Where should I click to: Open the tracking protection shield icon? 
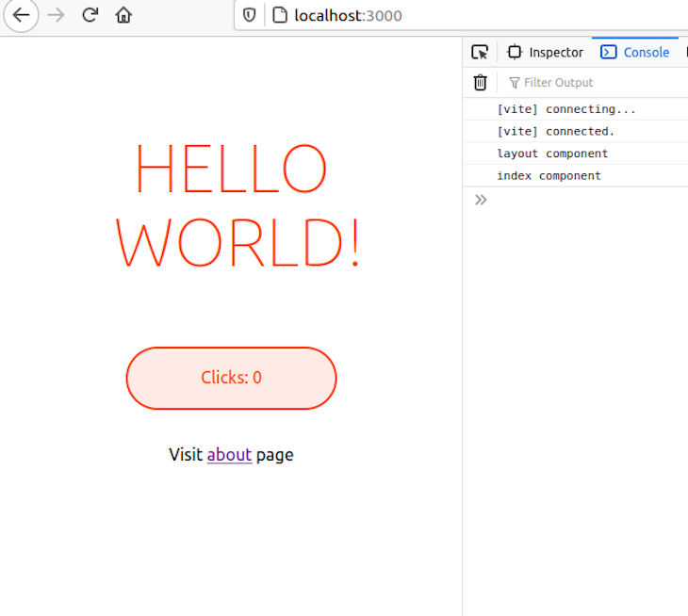click(x=250, y=16)
